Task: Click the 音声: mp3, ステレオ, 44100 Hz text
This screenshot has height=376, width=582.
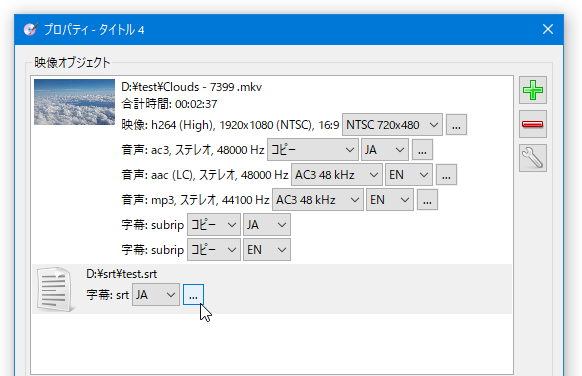Action: (195, 200)
